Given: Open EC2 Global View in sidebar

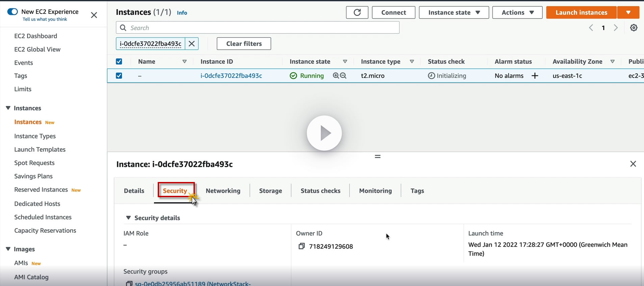Looking at the screenshot, I should click(37, 49).
